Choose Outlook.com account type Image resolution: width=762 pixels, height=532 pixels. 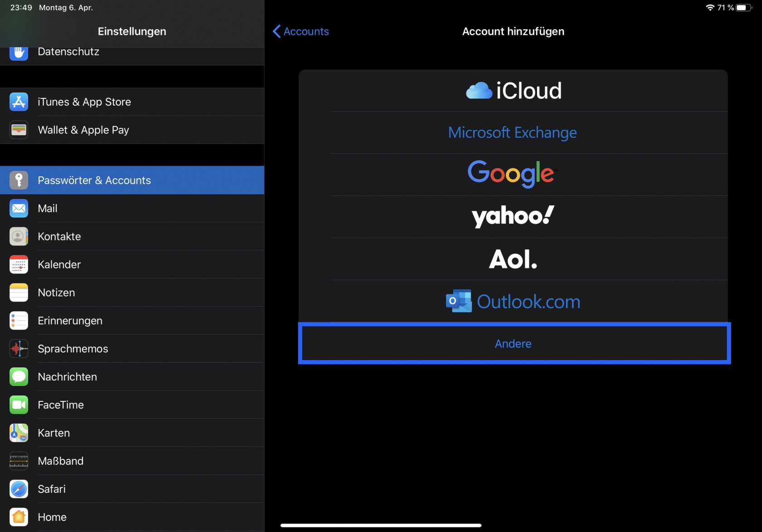pos(513,301)
